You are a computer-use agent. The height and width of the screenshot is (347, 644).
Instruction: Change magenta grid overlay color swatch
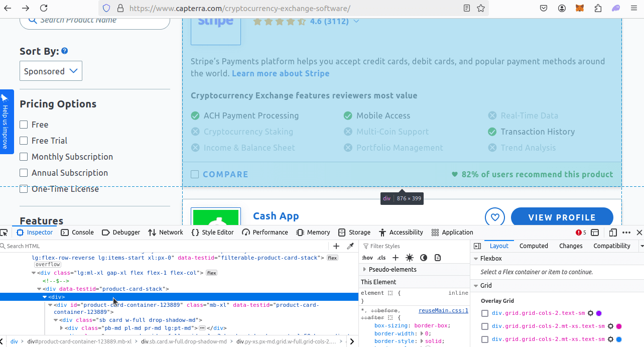tap(619, 326)
